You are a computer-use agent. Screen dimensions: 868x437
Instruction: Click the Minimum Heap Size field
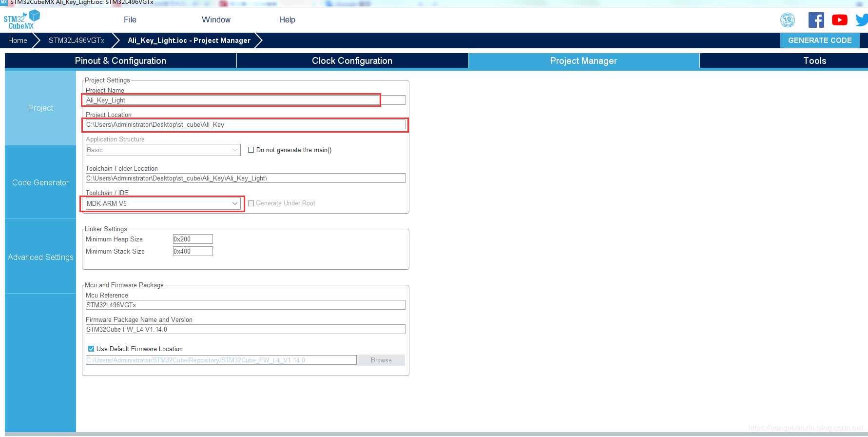(193, 239)
